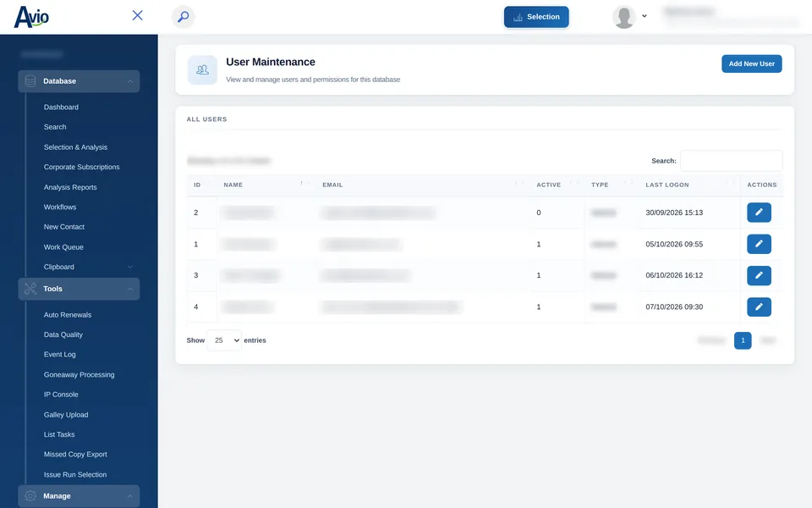The width and height of the screenshot is (812, 508).
Task: Open Missed Copy Export
Action: (x=75, y=454)
